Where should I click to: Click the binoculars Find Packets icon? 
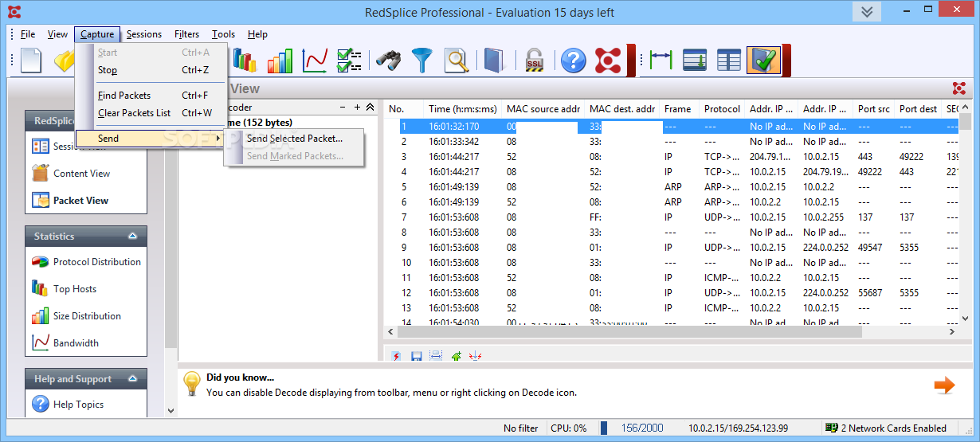pos(388,61)
